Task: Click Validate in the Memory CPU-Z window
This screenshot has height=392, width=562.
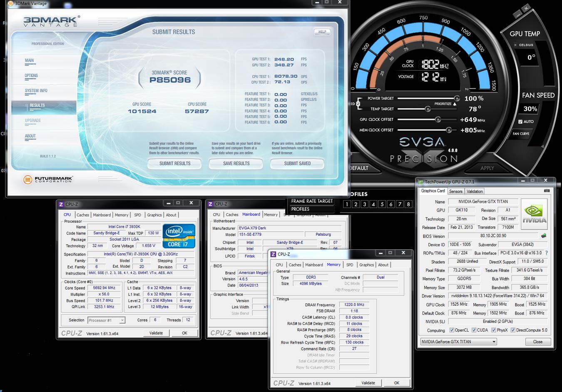Action: [x=368, y=383]
